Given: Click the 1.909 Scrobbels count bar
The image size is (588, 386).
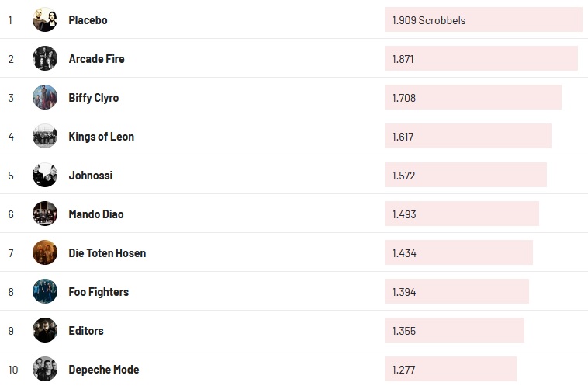Looking at the screenshot, I should [x=483, y=20].
